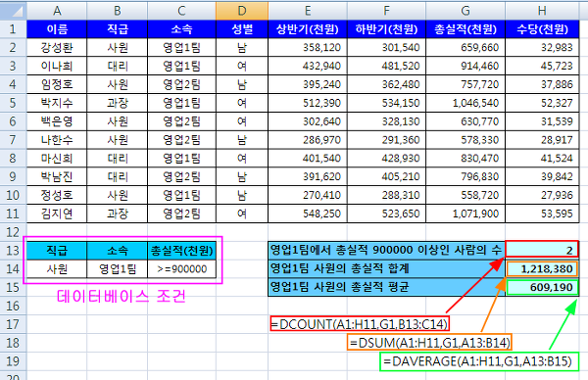Click cell with value 481,520
Viewport: 588px width, 380px height.
pos(387,66)
